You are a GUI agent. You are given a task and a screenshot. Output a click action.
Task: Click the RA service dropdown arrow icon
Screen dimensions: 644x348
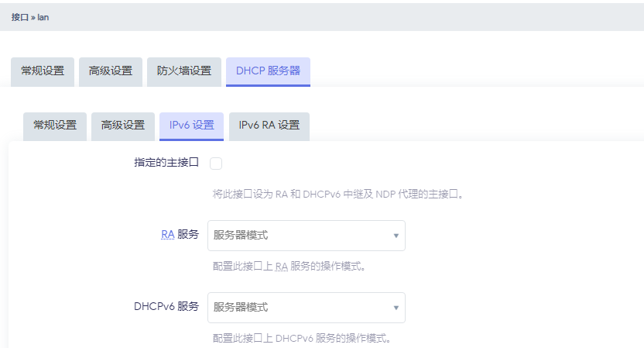click(396, 236)
